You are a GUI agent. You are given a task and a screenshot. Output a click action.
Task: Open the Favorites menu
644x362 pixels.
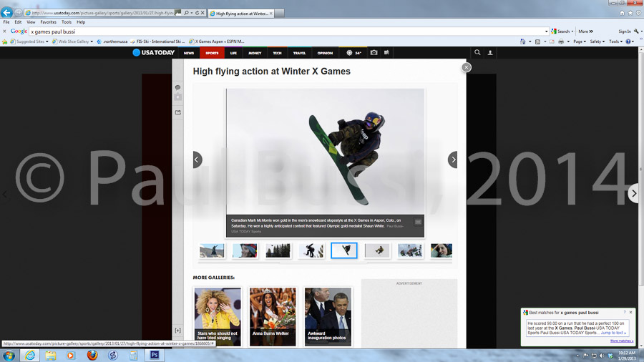click(x=48, y=22)
